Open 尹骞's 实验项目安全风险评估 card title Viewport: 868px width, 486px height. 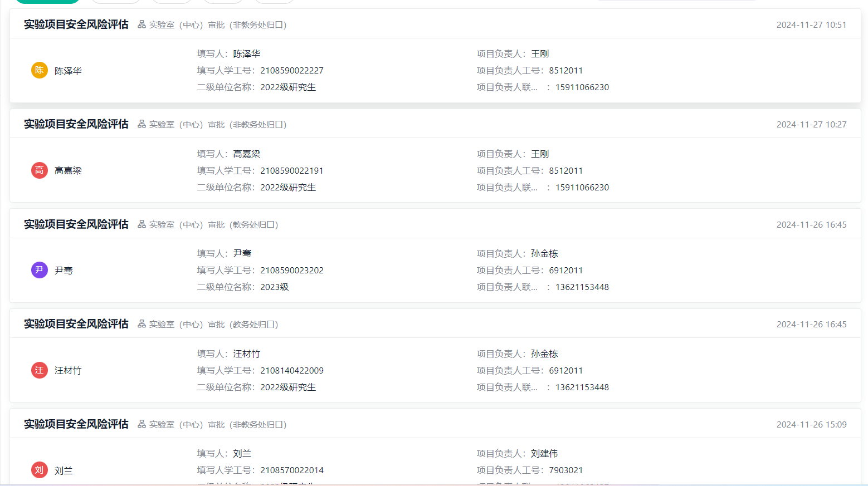click(76, 224)
